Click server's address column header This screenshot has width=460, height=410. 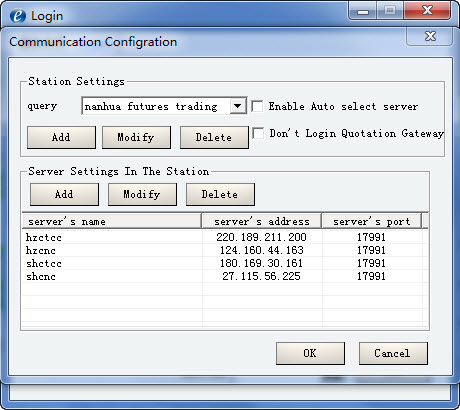coord(262,221)
